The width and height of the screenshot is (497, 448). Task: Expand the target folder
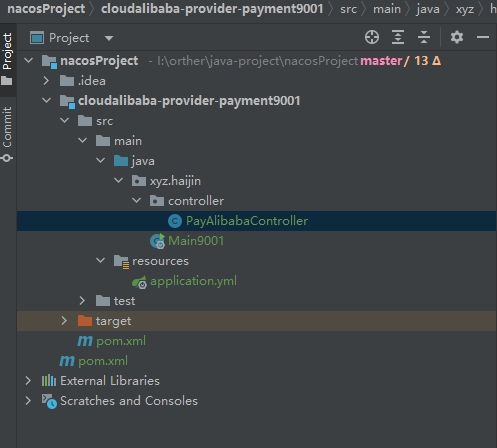64,320
